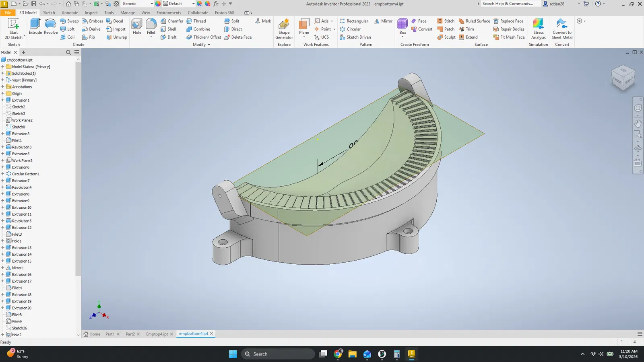This screenshot has height=362, width=644.
Task: Switch to the Emptop4.ipt document tab
Action: [157, 334]
